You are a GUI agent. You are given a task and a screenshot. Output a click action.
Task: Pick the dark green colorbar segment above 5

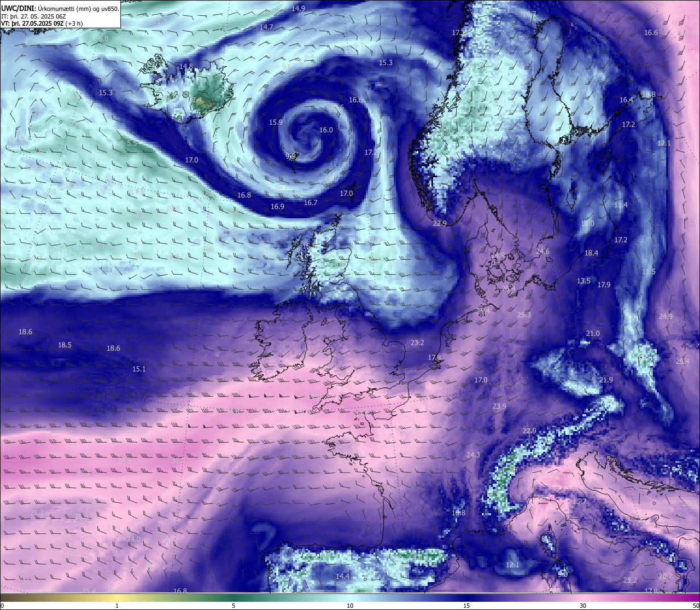click(234, 597)
